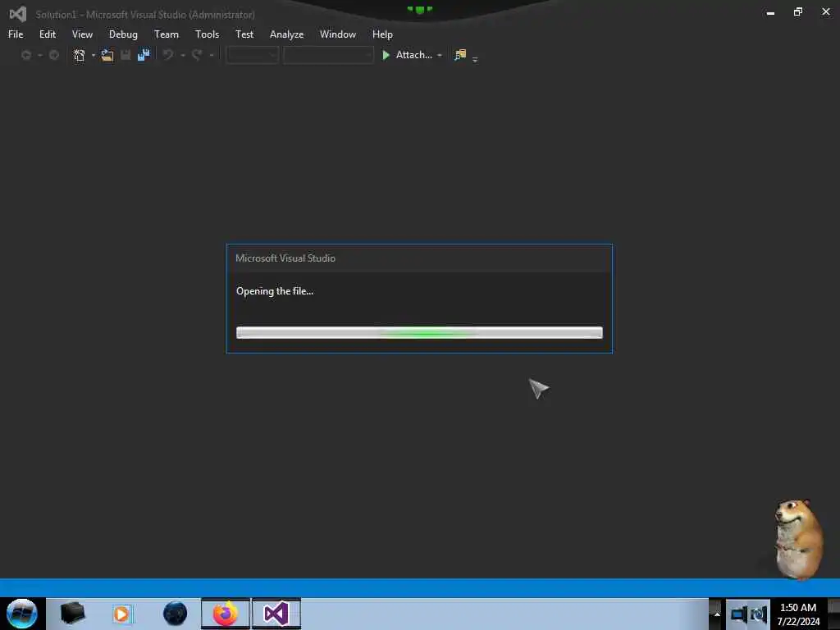
Task: Open the media player taskbar icon
Action: pos(121,614)
